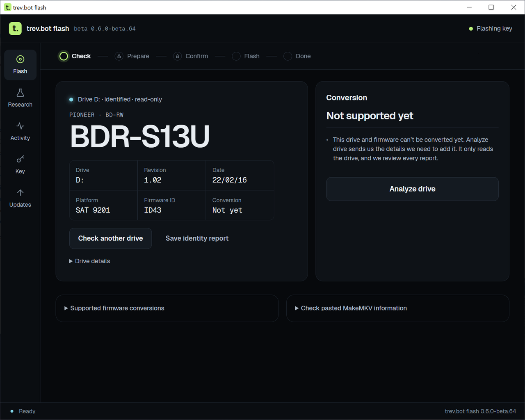The image size is (525, 420).
Task: Select the Check step circle
Action: 64,56
